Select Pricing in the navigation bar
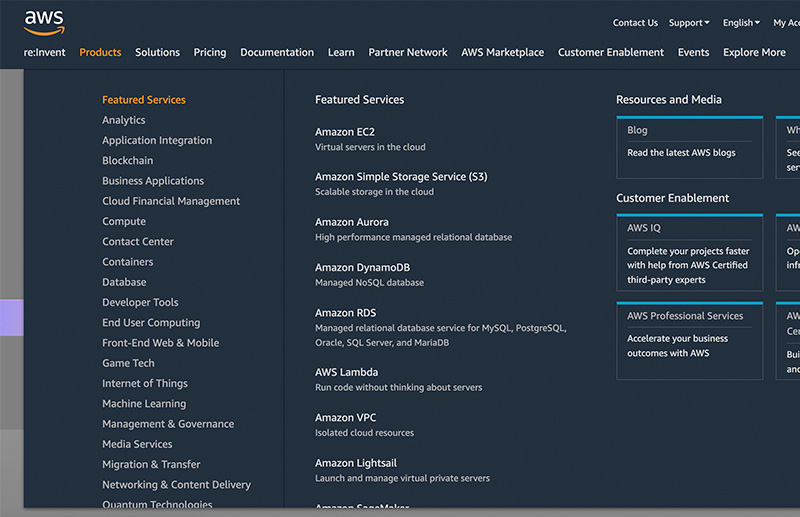Screen dimensions: 800x517 (210, 53)
